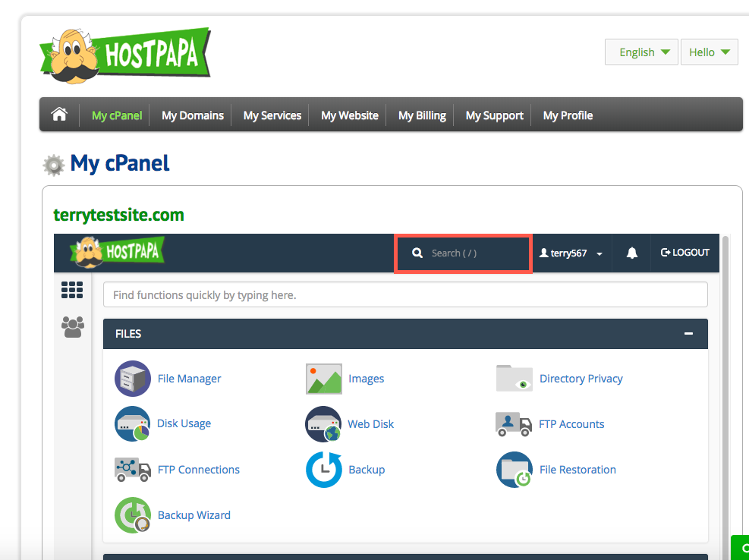Open the Images link
Screen dimensions: 749x560
pos(366,379)
